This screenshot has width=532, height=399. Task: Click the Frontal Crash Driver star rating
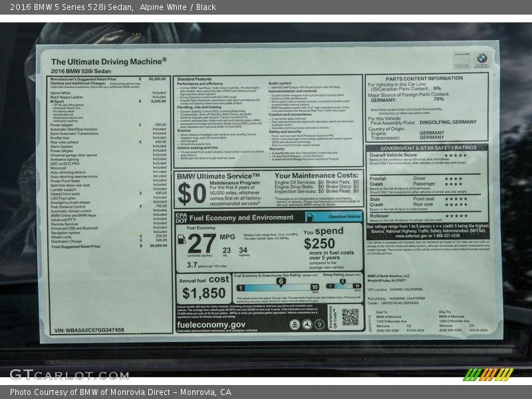(454, 178)
